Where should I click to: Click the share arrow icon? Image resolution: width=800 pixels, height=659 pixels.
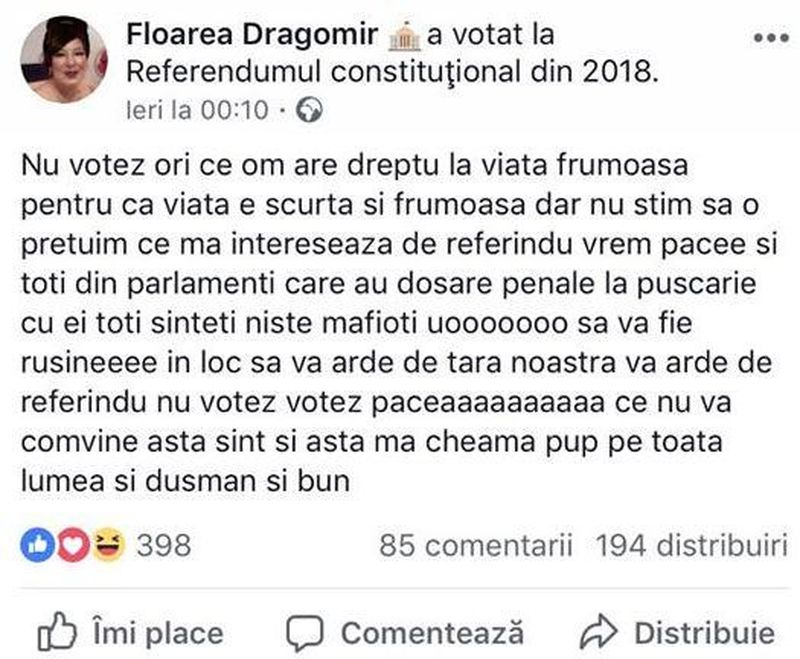point(598,633)
